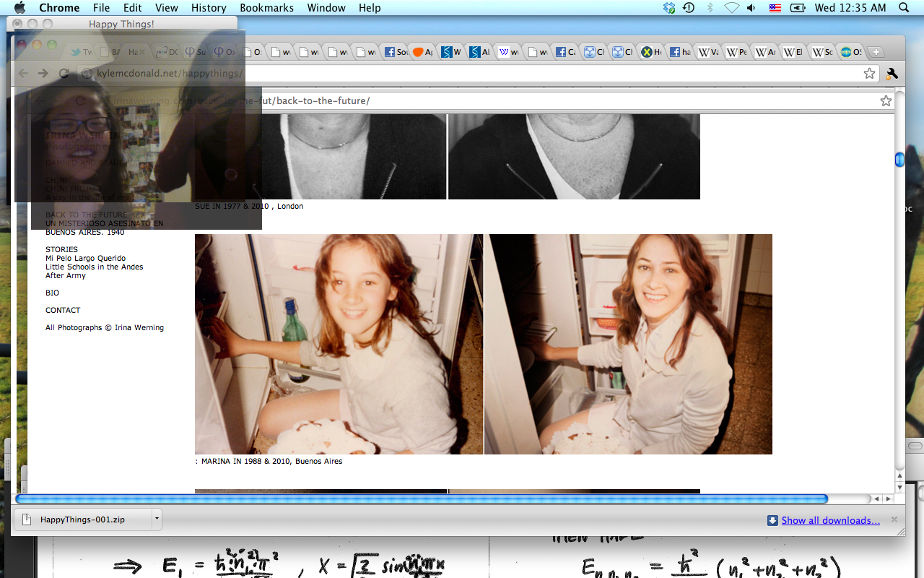Image resolution: width=924 pixels, height=578 pixels.
Task: Open Spotlight search magnifier icon
Action: (904, 8)
